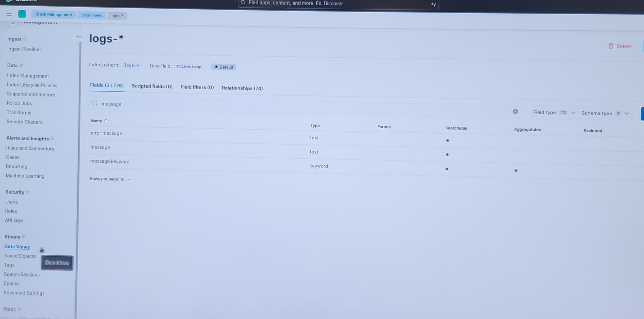Click the Data section info icon
The width and height of the screenshot is (644, 319).
21,65
